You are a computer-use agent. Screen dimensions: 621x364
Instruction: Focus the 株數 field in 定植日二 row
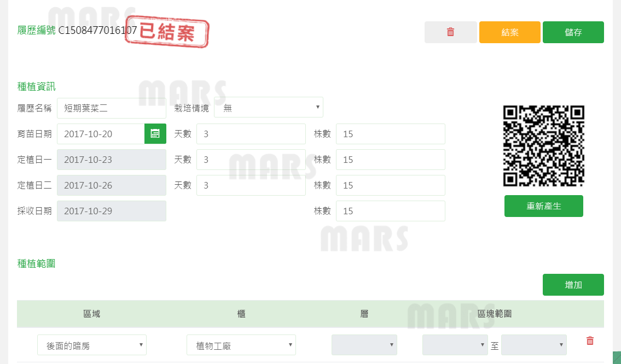coord(390,185)
